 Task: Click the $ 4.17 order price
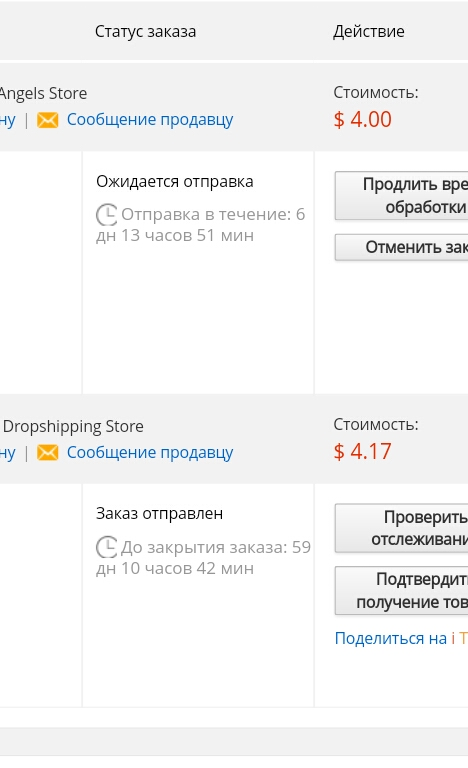363,452
